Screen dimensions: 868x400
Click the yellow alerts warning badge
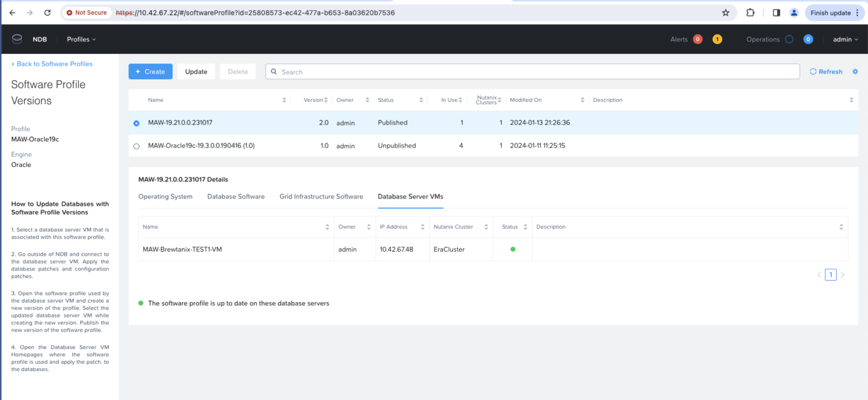click(717, 39)
